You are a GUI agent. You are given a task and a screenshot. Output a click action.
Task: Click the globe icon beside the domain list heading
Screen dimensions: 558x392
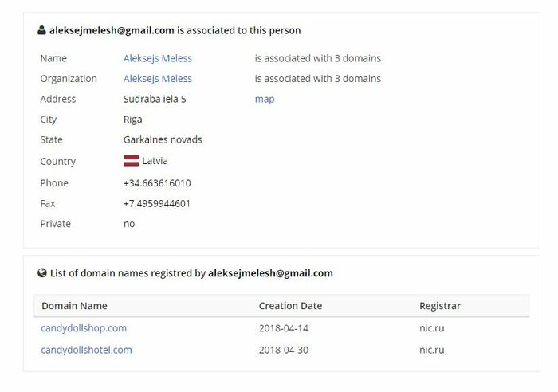pyautogui.click(x=42, y=272)
